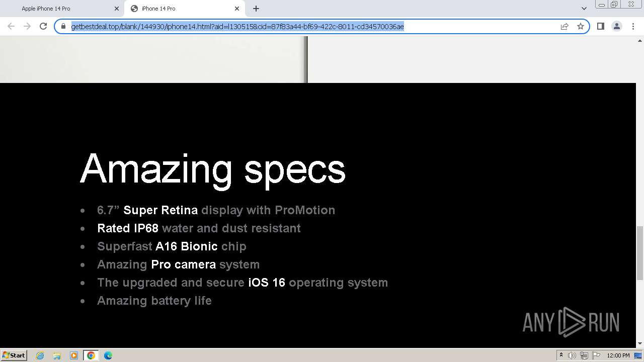The width and height of the screenshot is (644, 362).
Task: Select Chrome in the taskbar
Action: point(91,355)
